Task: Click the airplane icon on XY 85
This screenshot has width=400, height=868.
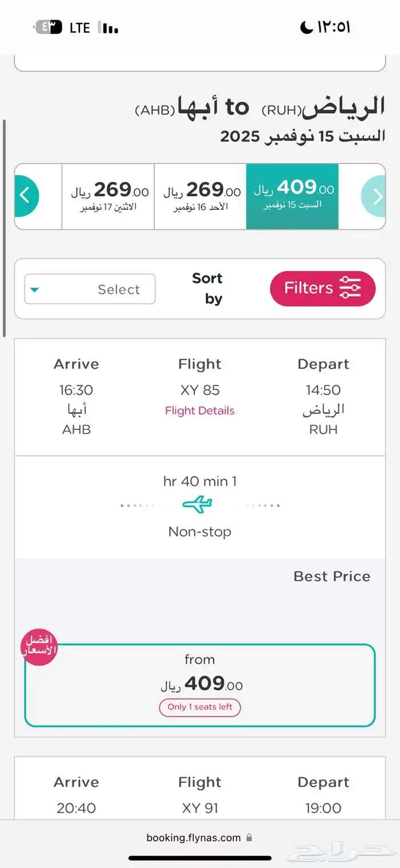Action: [x=197, y=504]
